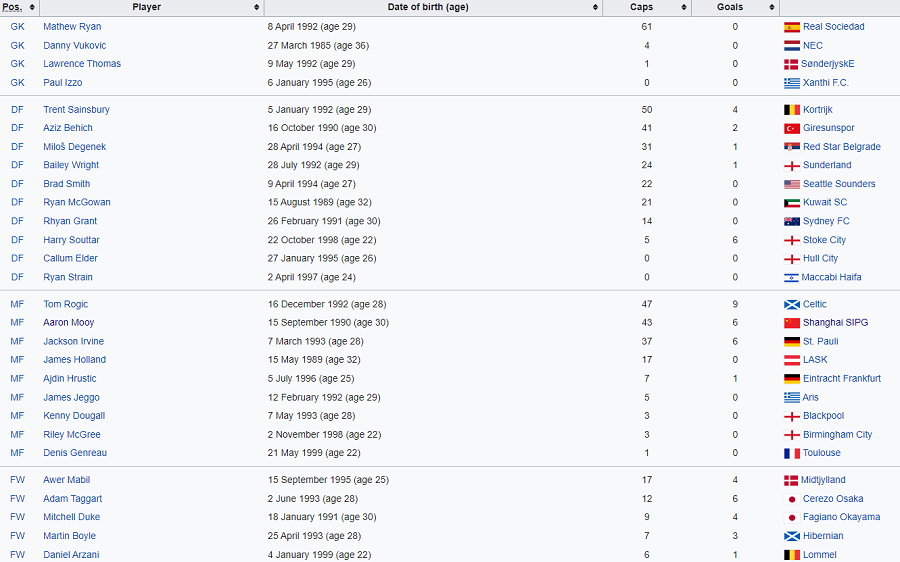Viewport: 900px width, 562px height.
Task: Click the Japan flag next to Cerezo Osaka
Action: coord(792,499)
